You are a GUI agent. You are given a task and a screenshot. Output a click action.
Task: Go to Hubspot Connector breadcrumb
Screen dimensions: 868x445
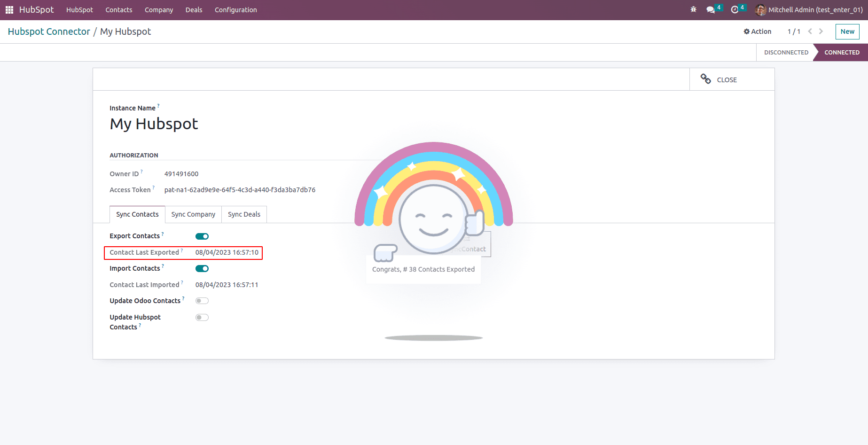tap(49, 31)
